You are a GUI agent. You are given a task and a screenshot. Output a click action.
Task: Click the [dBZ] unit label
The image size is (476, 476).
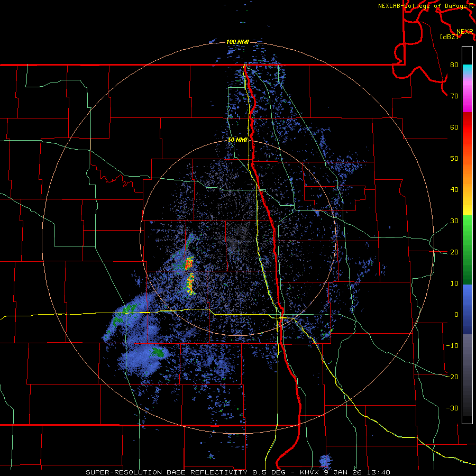click(449, 37)
